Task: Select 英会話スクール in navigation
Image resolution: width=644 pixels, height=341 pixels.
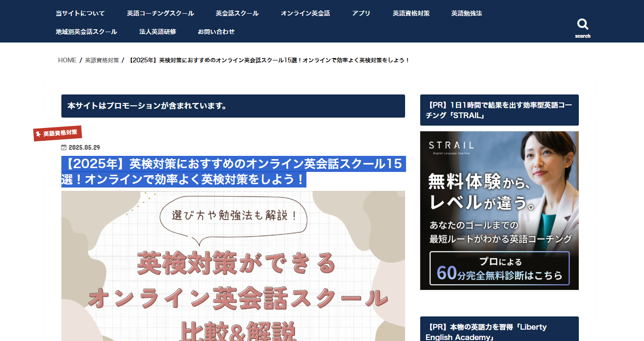Action: click(x=237, y=13)
